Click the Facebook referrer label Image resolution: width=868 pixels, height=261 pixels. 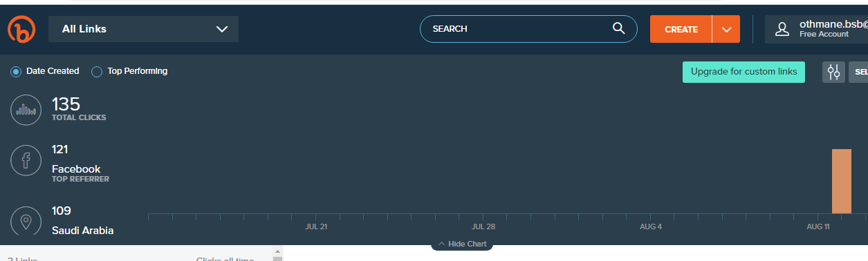76,169
